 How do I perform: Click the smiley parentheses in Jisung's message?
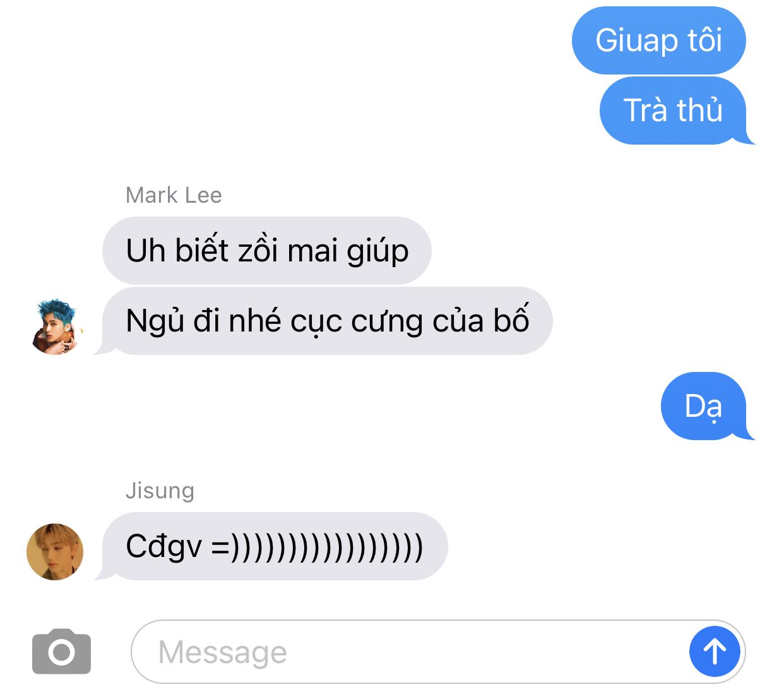click(318, 547)
